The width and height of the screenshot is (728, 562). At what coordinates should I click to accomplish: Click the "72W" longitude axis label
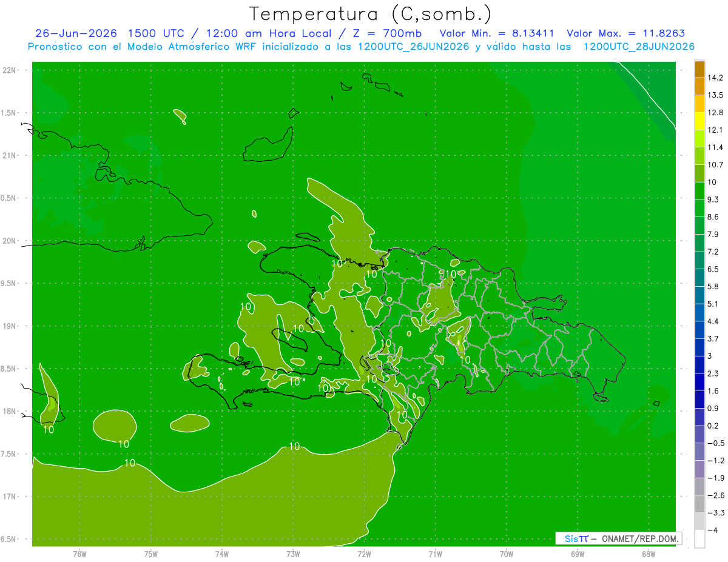[x=364, y=554]
